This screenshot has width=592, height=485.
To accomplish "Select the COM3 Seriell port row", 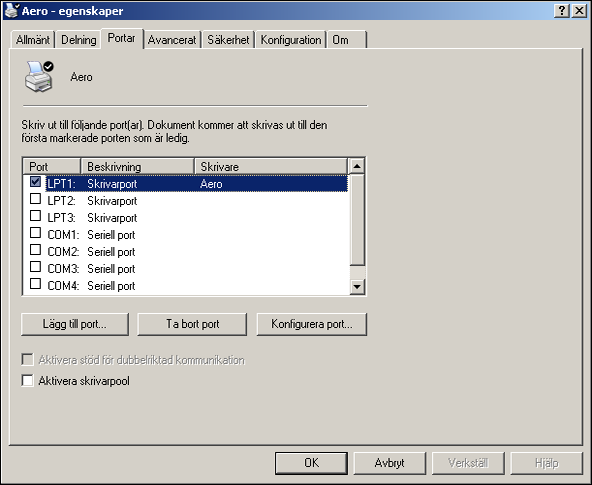I will pyautogui.click(x=185, y=269).
